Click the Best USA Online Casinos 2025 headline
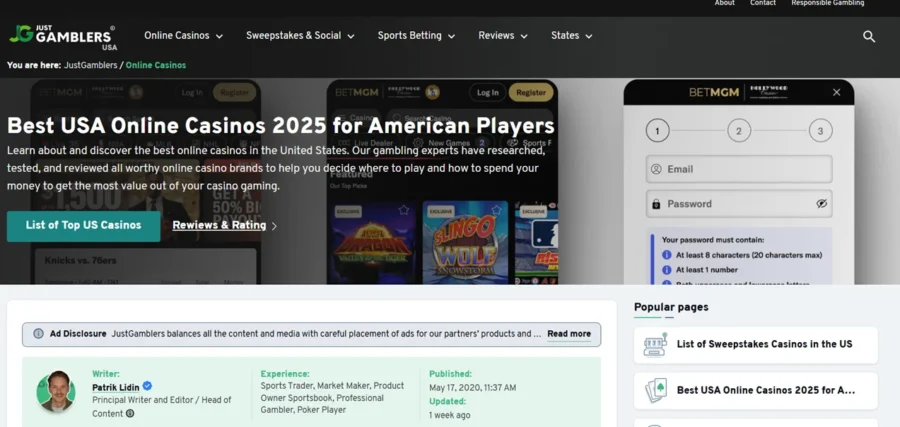Image resolution: width=900 pixels, height=427 pixels. tap(281, 126)
